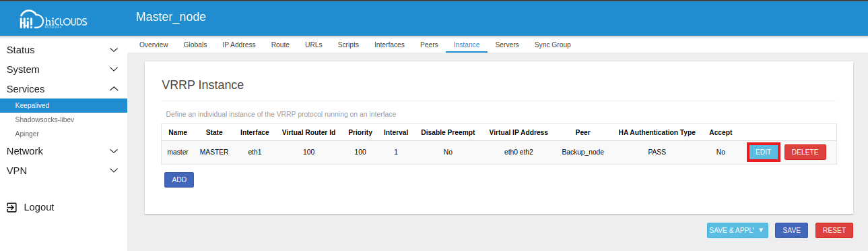Image resolution: width=868 pixels, height=251 pixels.
Task: Click the System sidebar label
Action: pos(23,69)
